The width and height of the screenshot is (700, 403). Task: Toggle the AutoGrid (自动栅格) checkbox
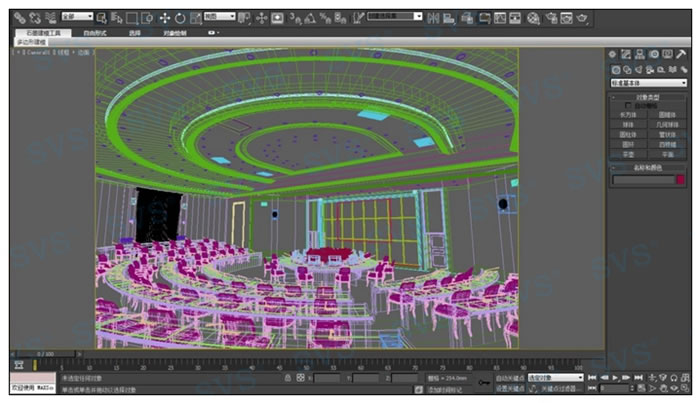[629, 105]
